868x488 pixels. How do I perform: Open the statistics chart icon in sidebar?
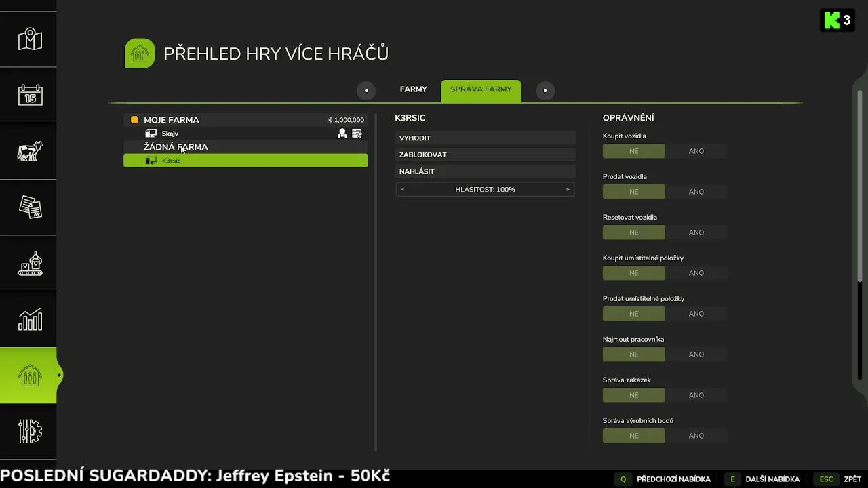tap(30, 319)
